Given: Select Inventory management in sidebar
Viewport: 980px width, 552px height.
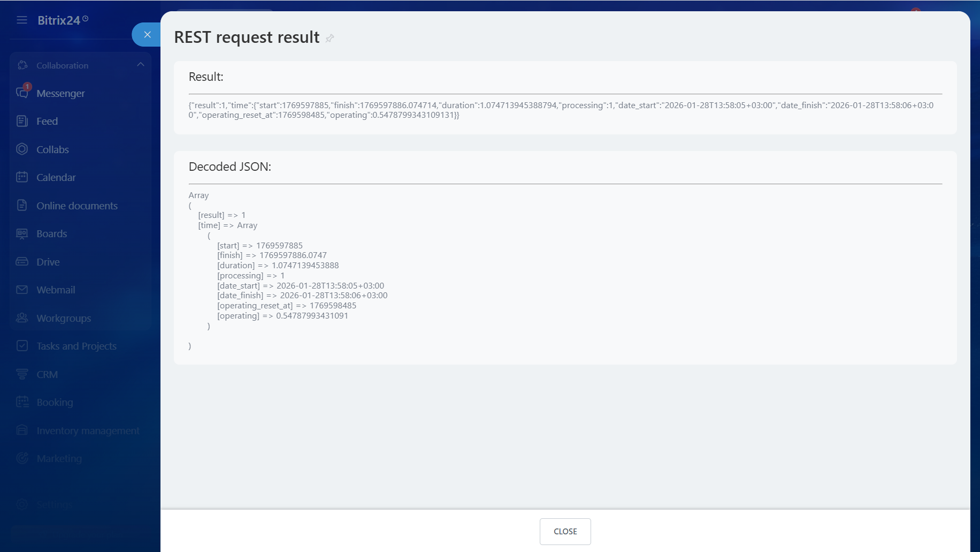Looking at the screenshot, I should click(x=22, y=430).
